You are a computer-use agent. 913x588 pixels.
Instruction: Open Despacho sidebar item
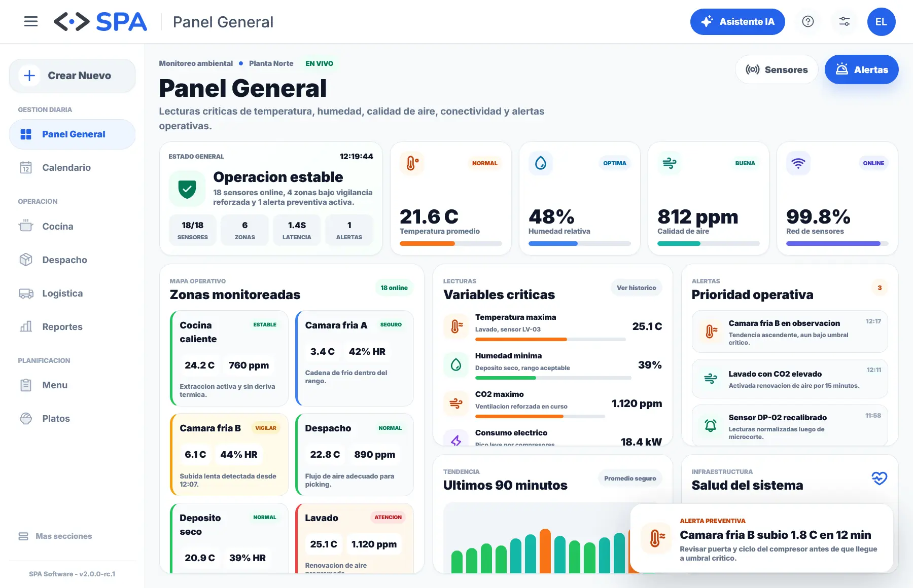[73, 260]
